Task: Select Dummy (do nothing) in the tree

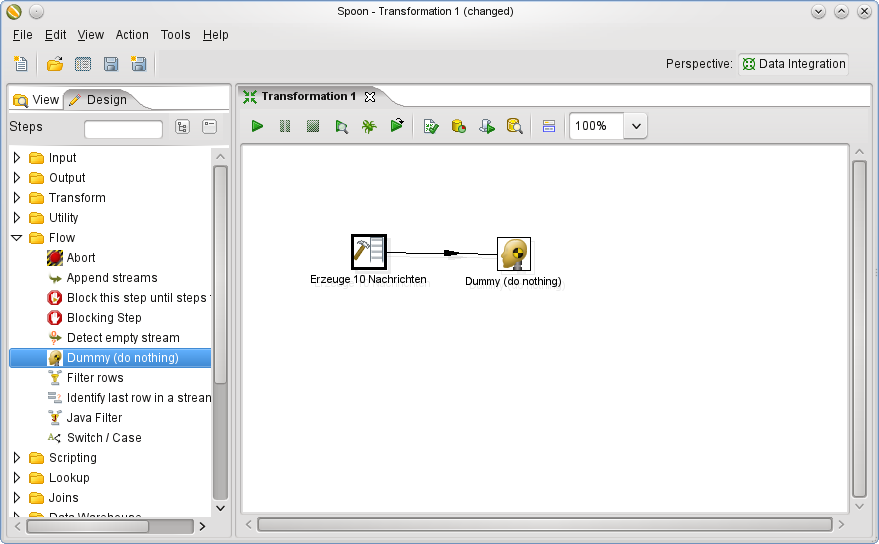Action: [110, 358]
